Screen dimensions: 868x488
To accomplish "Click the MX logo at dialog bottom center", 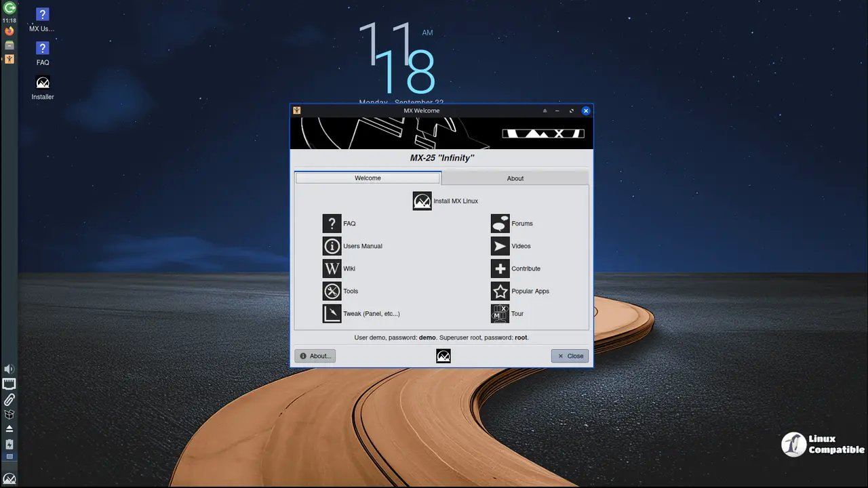I will click(x=443, y=356).
